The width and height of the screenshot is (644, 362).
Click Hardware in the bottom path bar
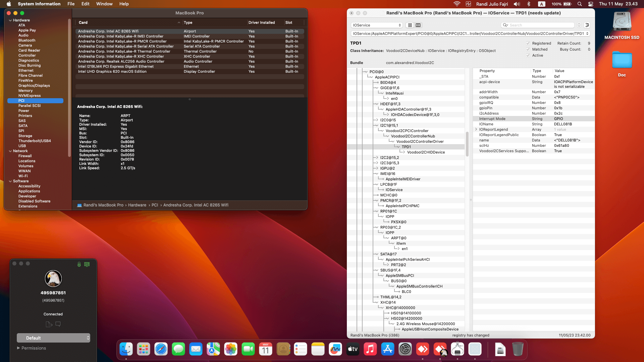pyautogui.click(x=137, y=205)
